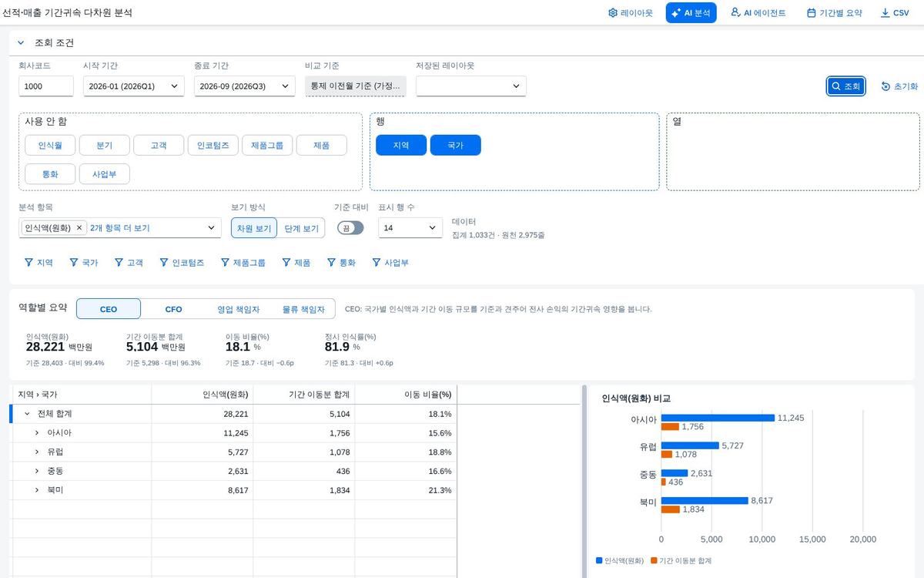The height and width of the screenshot is (578, 924).
Task: Open the 시작 기간 dropdown
Action: pos(134,86)
